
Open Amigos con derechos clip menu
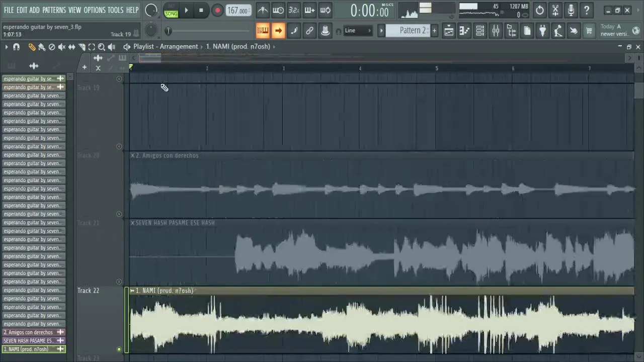(x=133, y=156)
